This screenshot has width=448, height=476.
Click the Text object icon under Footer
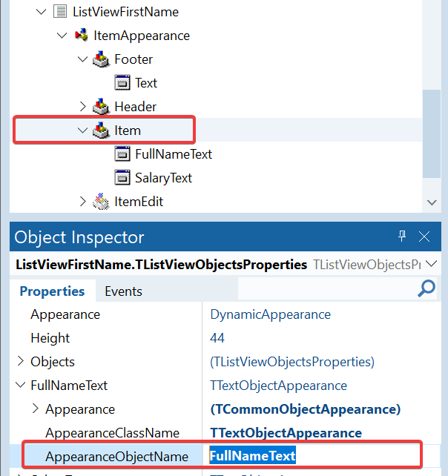[x=122, y=82]
